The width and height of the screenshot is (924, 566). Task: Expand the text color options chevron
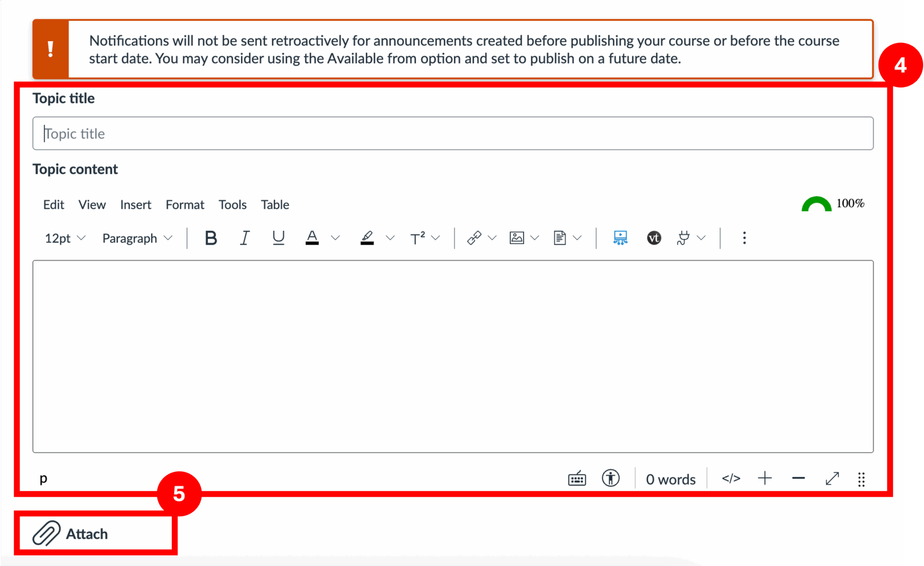(x=335, y=238)
